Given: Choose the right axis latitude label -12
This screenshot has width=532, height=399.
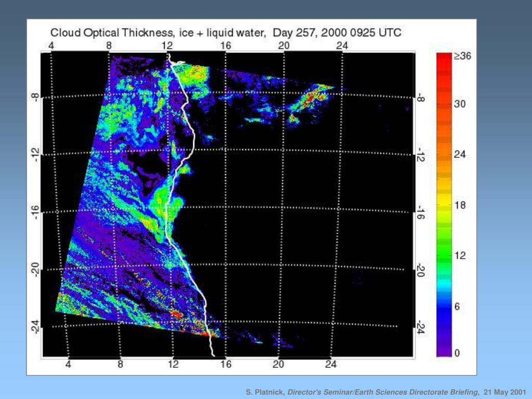Looking at the screenshot, I should pyautogui.click(x=420, y=155).
